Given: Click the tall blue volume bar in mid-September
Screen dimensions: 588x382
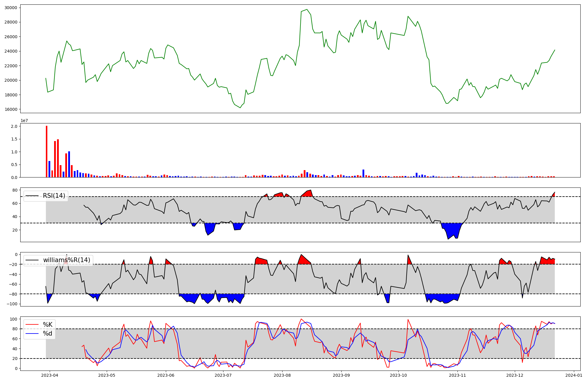Looking at the screenshot, I should (x=363, y=173).
